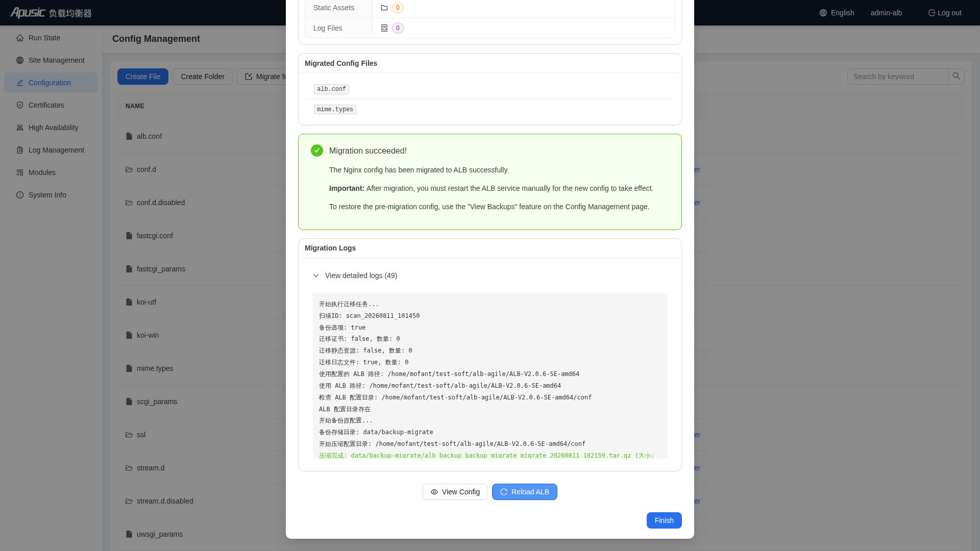Open High Availability section
The height and width of the screenshot is (551, 980).
[x=51, y=128]
